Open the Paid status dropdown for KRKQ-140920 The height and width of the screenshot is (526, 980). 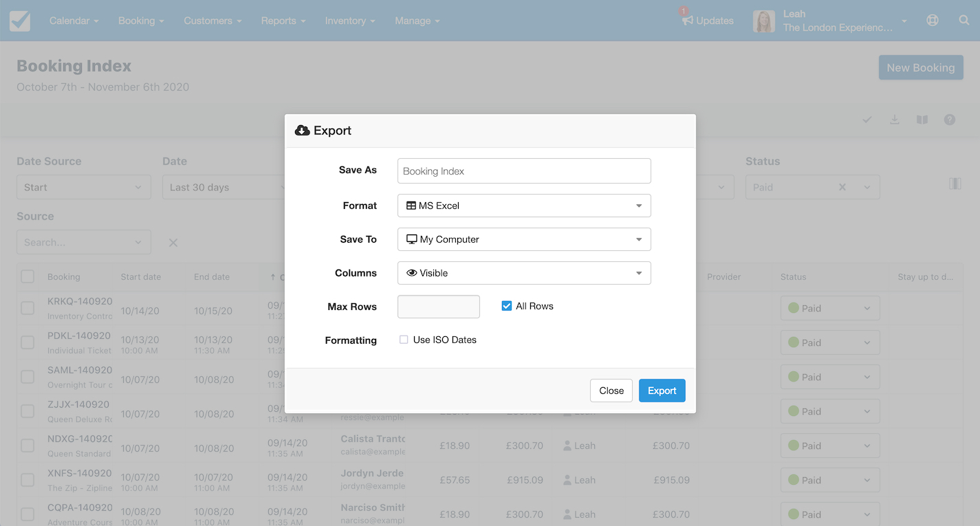click(830, 308)
